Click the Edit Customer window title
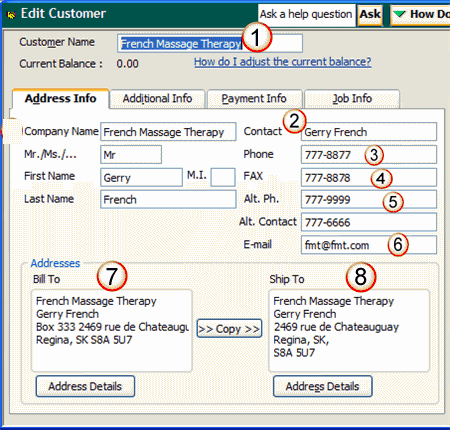Screen dimensions: 450x430 pos(63,14)
